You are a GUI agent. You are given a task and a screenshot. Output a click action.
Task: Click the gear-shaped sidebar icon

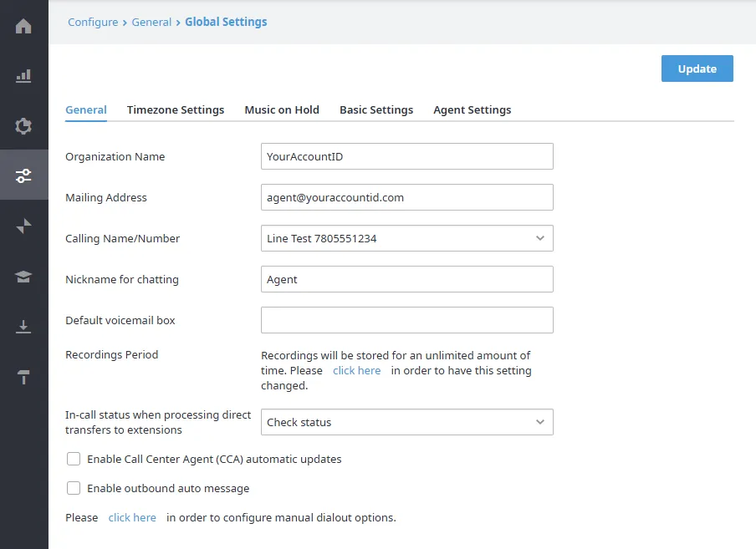pyautogui.click(x=23, y=125)
